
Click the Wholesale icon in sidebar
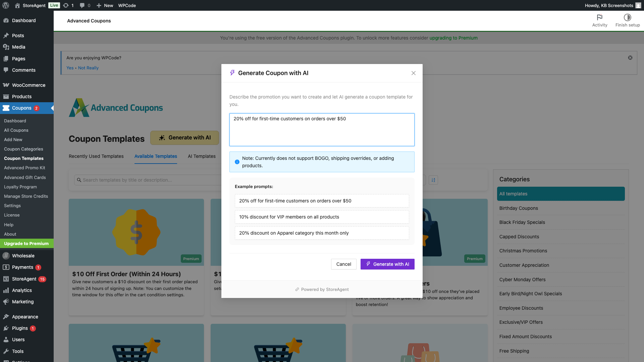(x=6, y=256)
